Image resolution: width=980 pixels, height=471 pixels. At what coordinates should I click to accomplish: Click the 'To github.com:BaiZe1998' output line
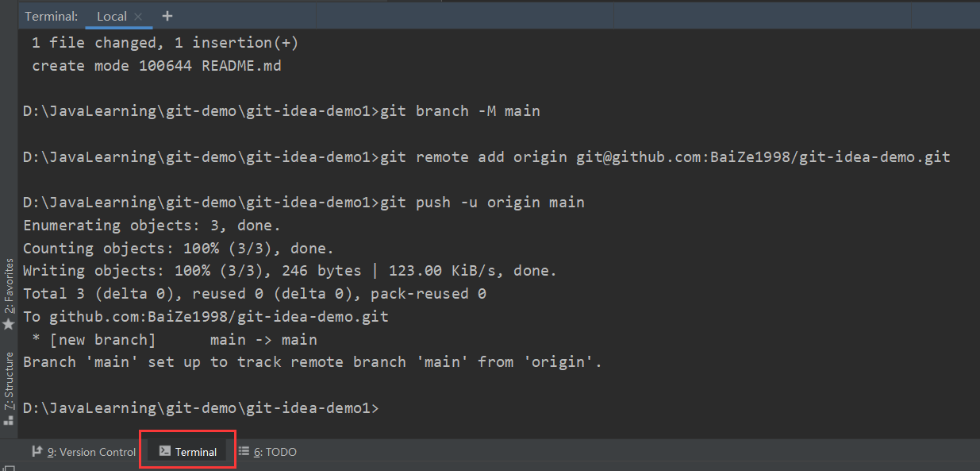[206, 317]
